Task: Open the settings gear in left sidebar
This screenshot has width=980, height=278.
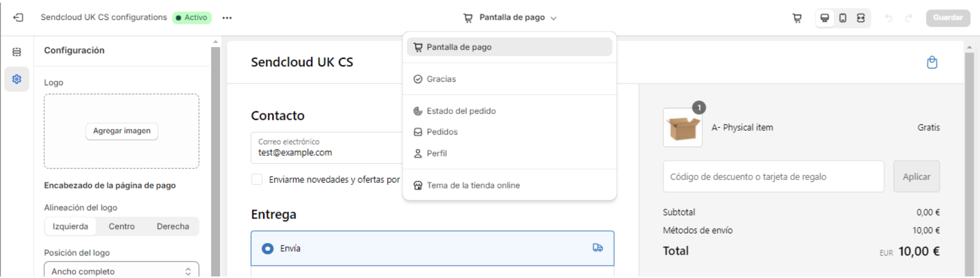Action: [x=16, y=79]
